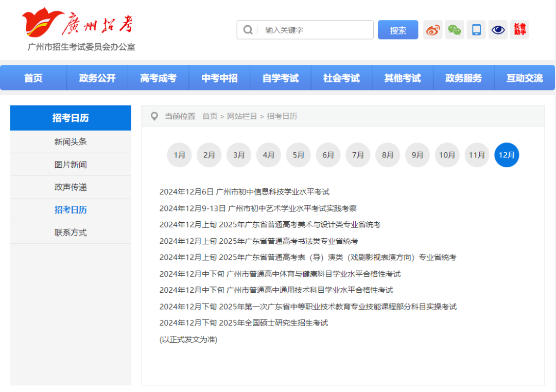Select 招考日历 in the sidebar list
The width and height of the screenshot is (556, 392).
pyautogui.click(x=71, y=210)
